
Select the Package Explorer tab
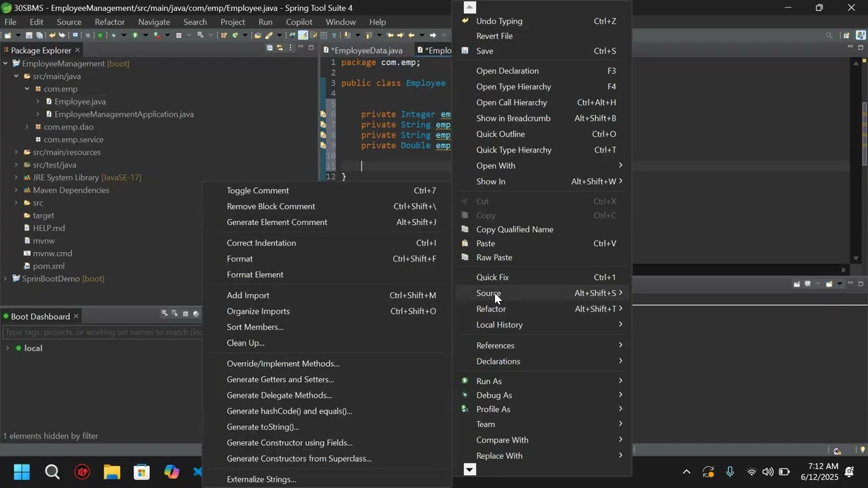click(x=41, y=50)
